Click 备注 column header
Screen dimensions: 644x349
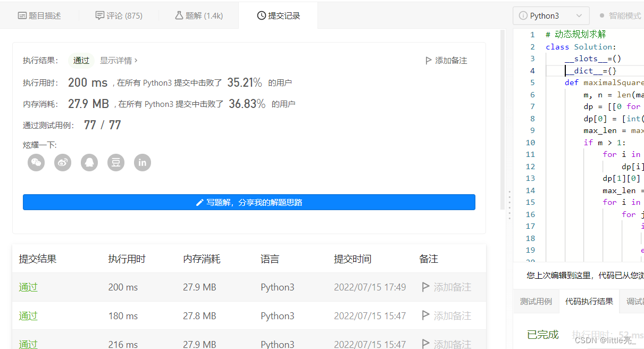429,259
